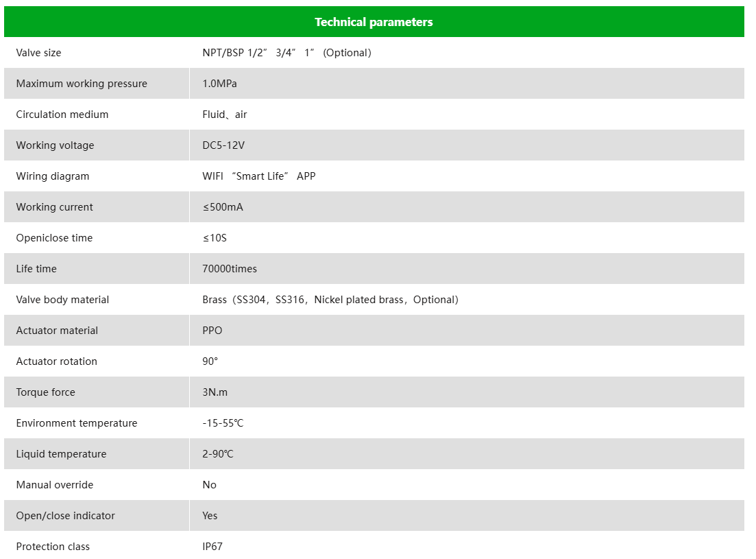
Task: Click the 1.0MPa pressure value
Action: point(219,84)
